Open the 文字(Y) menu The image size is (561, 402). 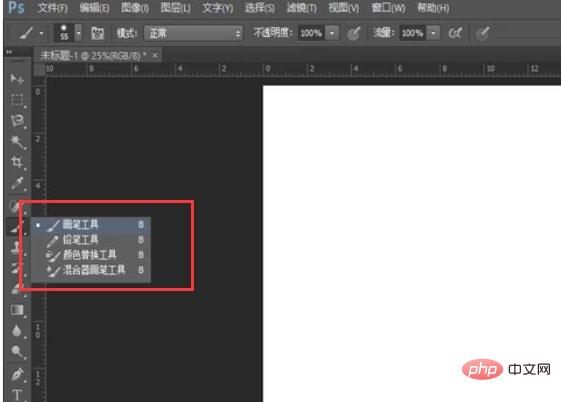coord(218,8)
